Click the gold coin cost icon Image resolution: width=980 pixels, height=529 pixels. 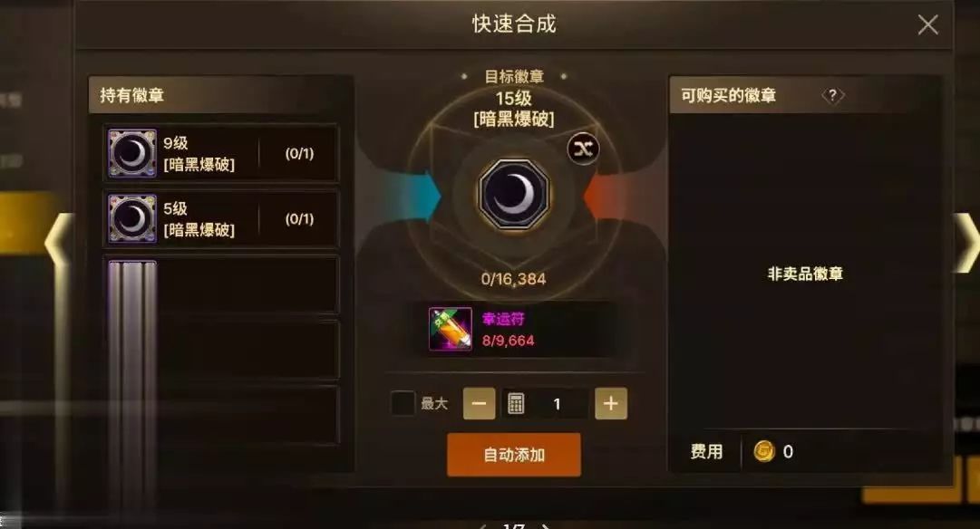tap(763, 451)
